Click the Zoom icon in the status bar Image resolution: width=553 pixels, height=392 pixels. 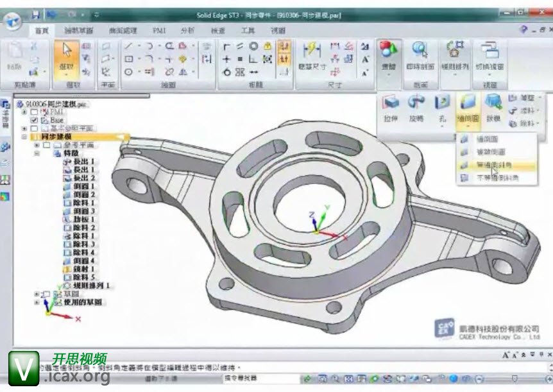click(335, 379)
